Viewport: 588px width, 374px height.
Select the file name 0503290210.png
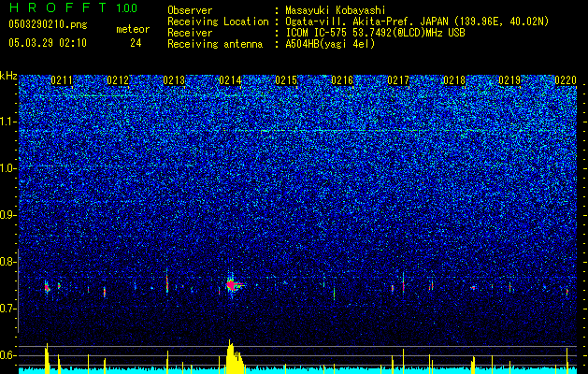click(x=48, y=24)
